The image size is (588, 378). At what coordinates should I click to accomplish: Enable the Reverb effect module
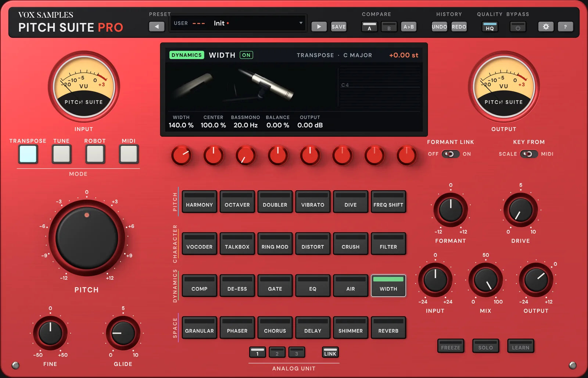tap(388, 327)
